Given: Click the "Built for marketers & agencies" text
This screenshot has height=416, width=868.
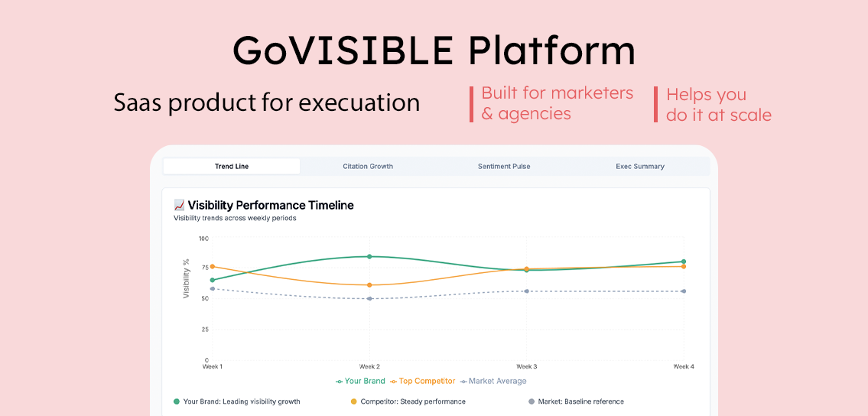Looking at the screenshot, I should (558, 103).
